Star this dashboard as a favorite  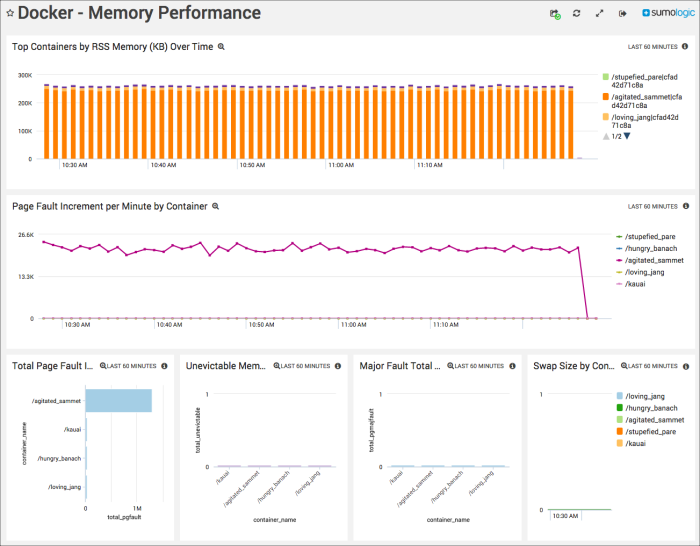tap(10, 14)
